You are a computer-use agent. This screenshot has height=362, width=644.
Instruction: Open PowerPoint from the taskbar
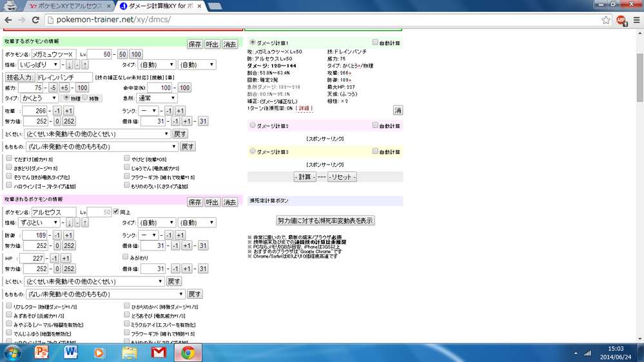coord(43,352)
